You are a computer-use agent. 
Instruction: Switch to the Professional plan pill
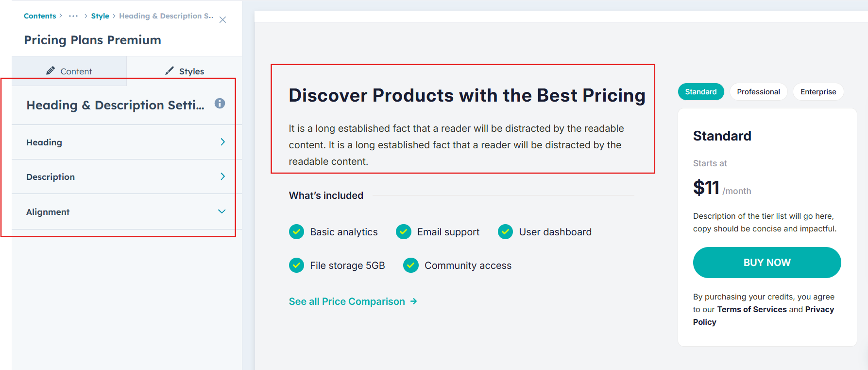(758, 92)
